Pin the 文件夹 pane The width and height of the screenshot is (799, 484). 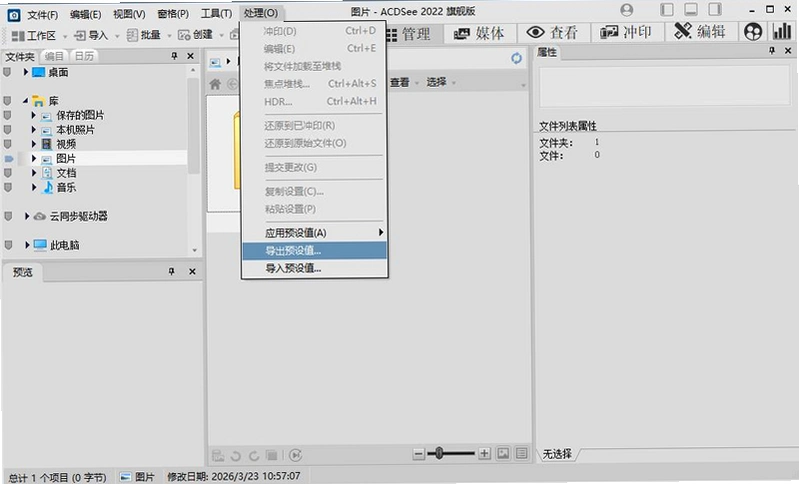pyautogui.click(x=174, y=56)
